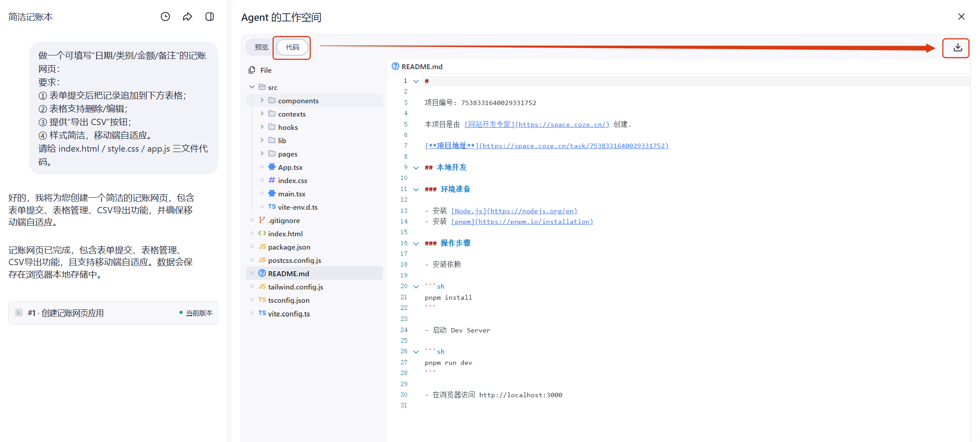Open the history clock icon
980x442 pixels.
pos(165,17)
